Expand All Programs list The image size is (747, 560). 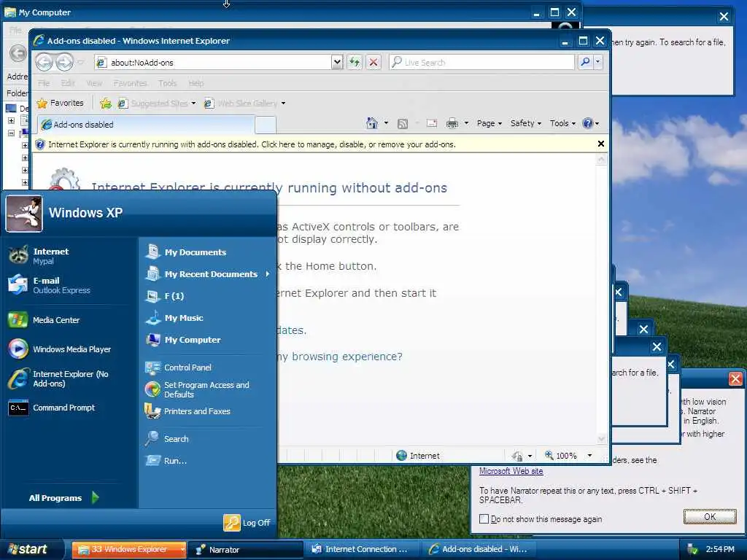[x=64, y=497]
